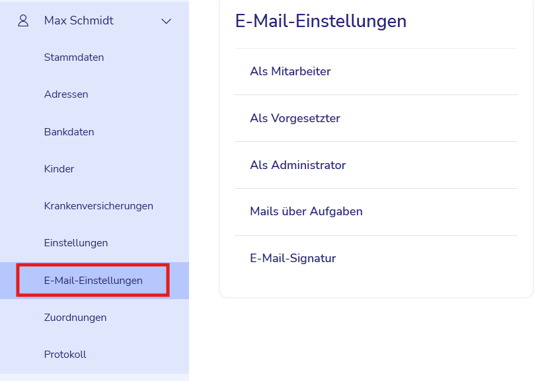This screenshot has height=381, width=540.
Task: Click the E-Mail-Einstellungen page heading
Action: 321,21
